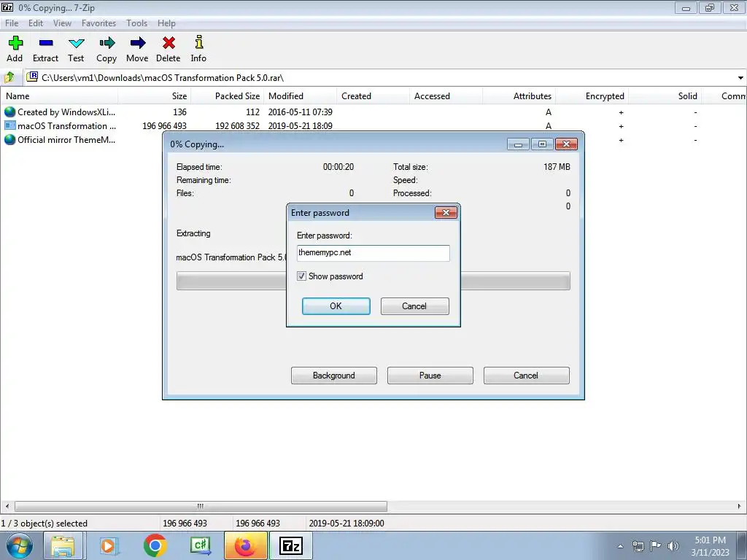Sort by Accessed column header
Viewport: 747px width, 560px height.
pyautogui.click(x=446, y=96)
